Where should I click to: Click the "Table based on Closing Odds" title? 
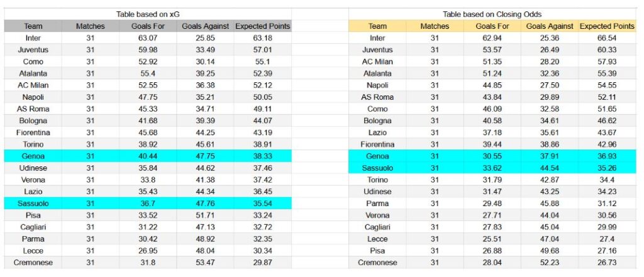(492, 14)
